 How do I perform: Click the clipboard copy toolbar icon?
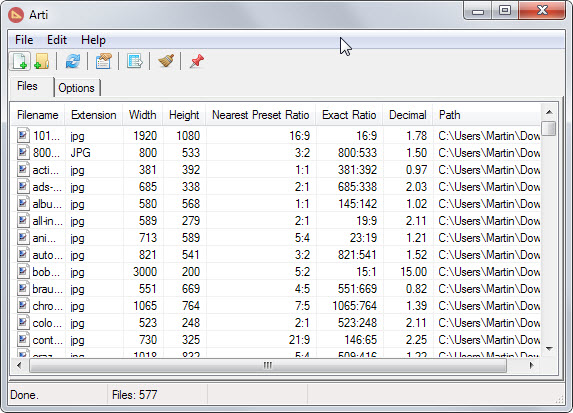[x=103, y=61]
